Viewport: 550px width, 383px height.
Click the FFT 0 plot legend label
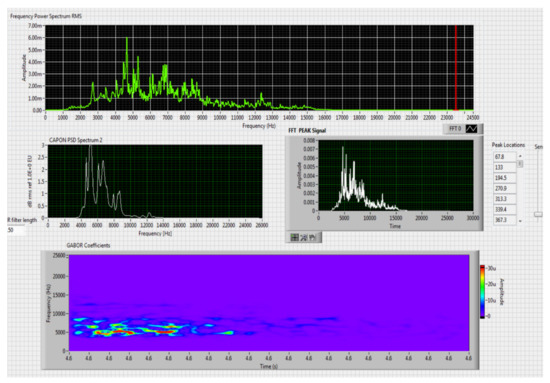click(x=455, y=129)
